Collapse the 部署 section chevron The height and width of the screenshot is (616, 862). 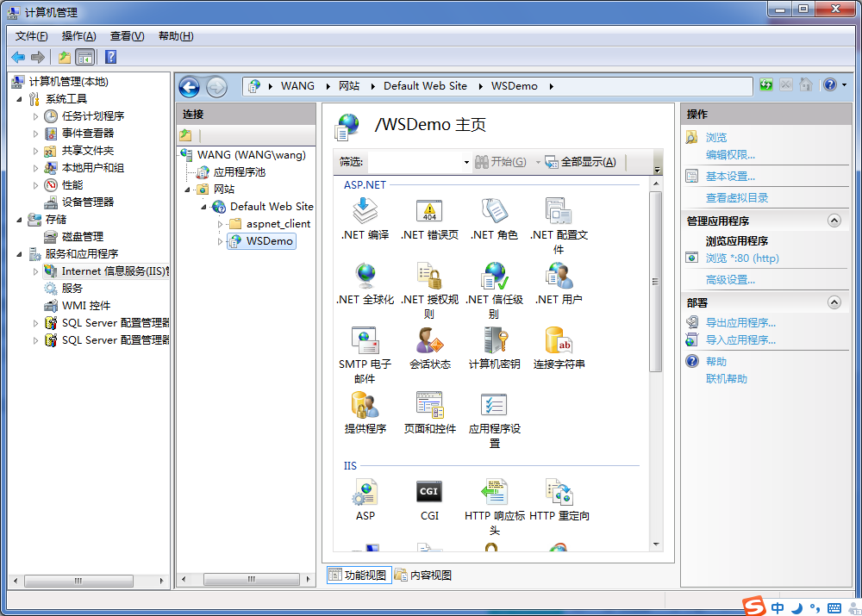coord(834,302)
